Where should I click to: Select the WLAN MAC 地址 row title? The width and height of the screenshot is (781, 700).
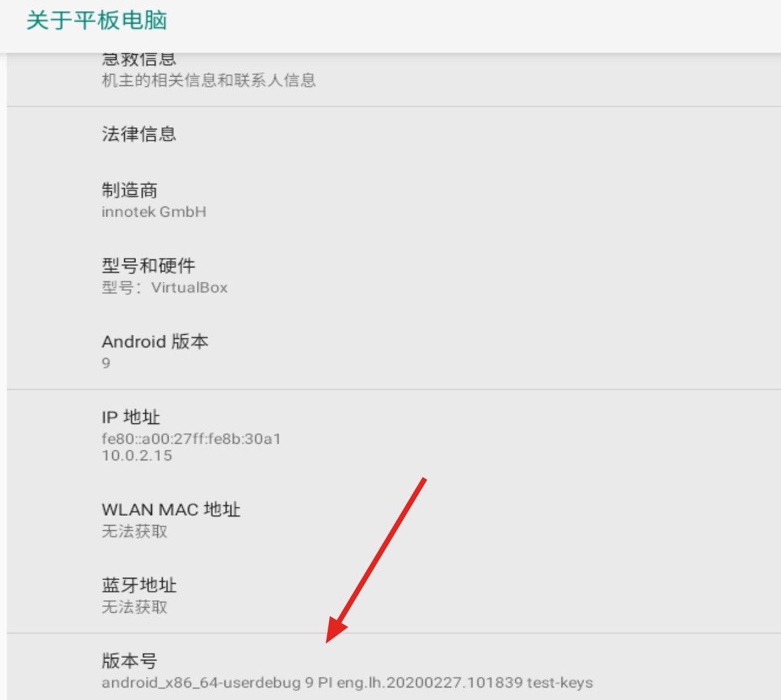coord(171,510)
